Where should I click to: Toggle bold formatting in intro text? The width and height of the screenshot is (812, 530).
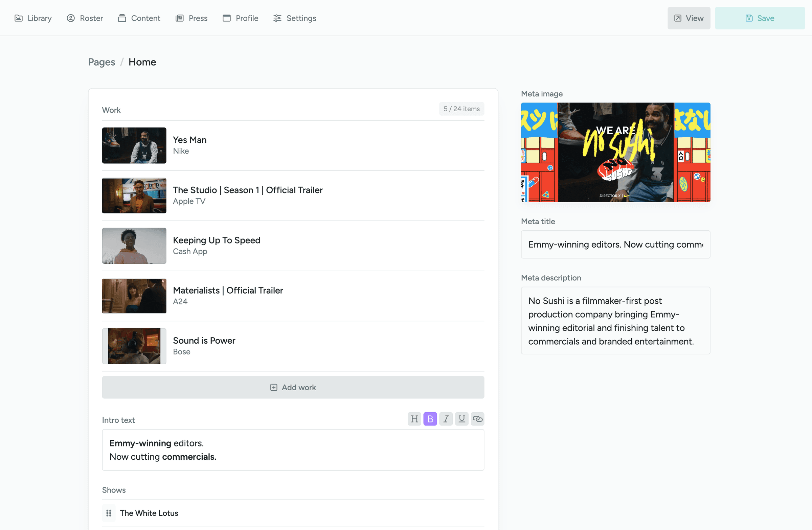(430, 419)
